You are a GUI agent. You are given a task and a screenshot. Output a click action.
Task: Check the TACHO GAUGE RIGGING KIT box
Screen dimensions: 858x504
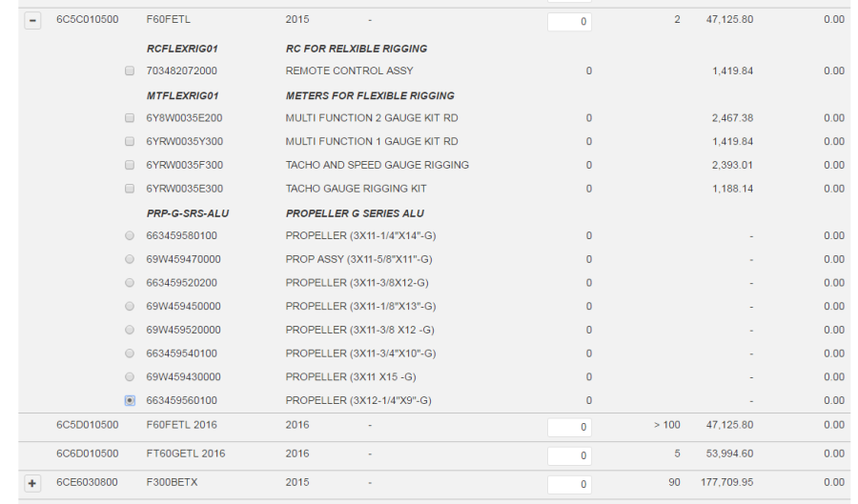pyautogui.click(x=130, y=189)
